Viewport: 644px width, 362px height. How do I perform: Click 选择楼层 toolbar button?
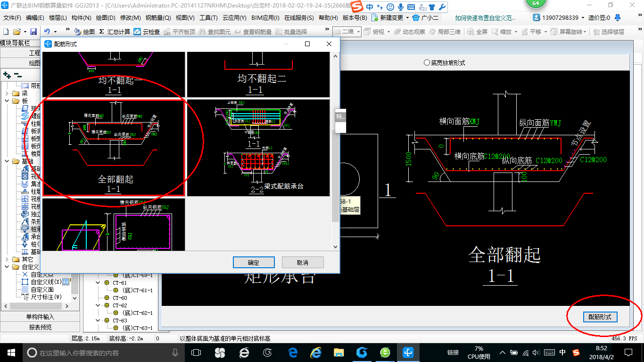click(609, 32)
